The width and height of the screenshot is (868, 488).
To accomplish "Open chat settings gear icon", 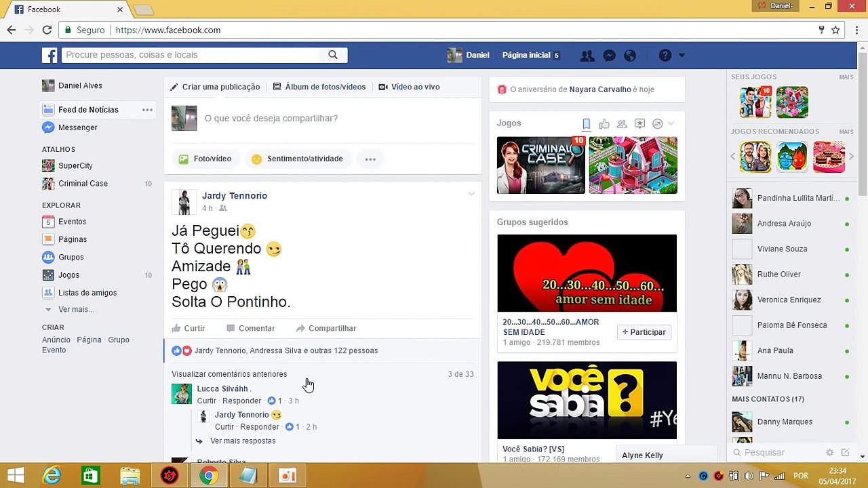I will 829,453.
